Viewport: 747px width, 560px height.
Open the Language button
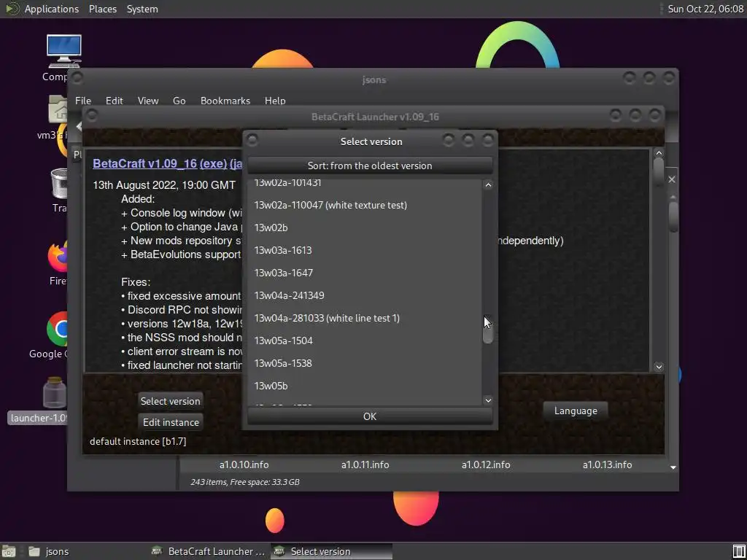tap(576, 411)
